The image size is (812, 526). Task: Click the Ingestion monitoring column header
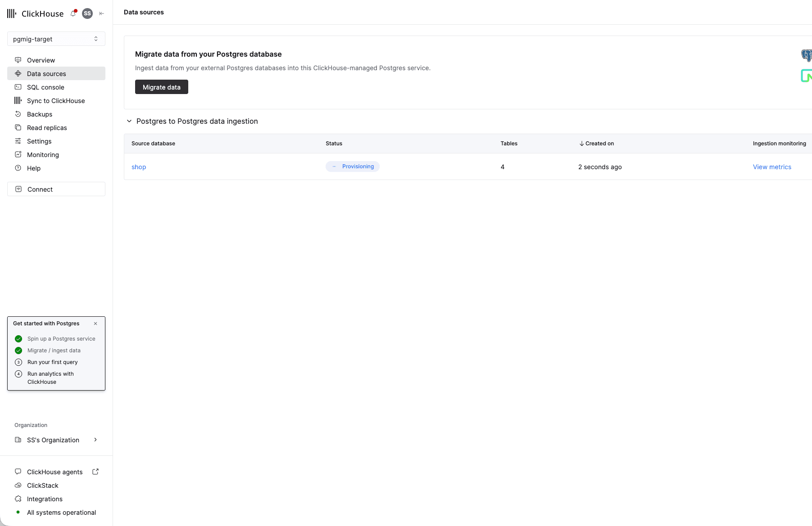[779, 144]
